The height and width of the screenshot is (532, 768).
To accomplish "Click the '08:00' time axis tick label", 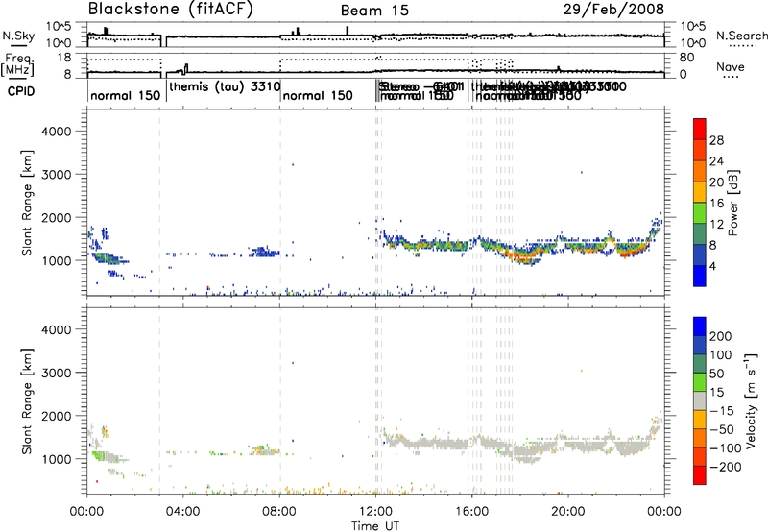I will 279,512.
